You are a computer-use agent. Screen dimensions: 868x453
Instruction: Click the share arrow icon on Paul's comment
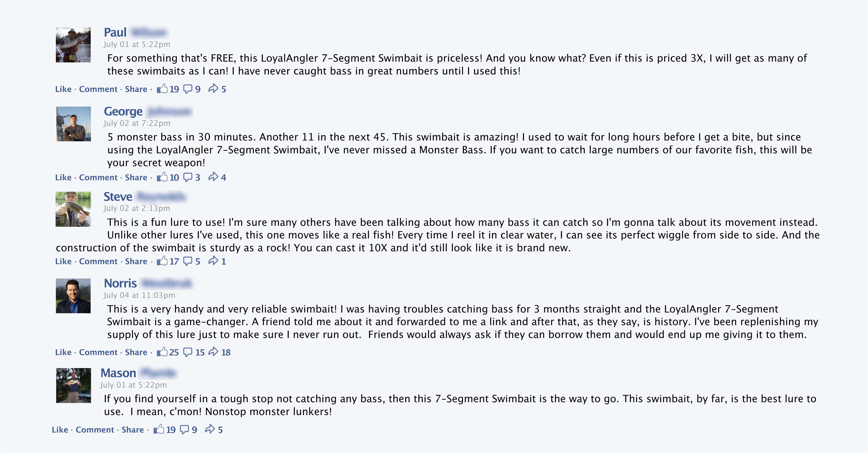(213, 89)
